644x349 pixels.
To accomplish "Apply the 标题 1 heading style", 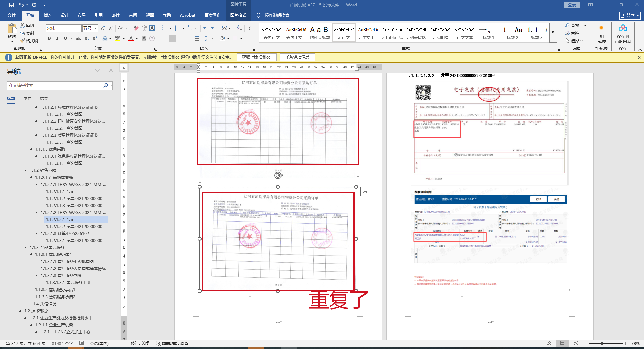I will (x=488, y=33).
